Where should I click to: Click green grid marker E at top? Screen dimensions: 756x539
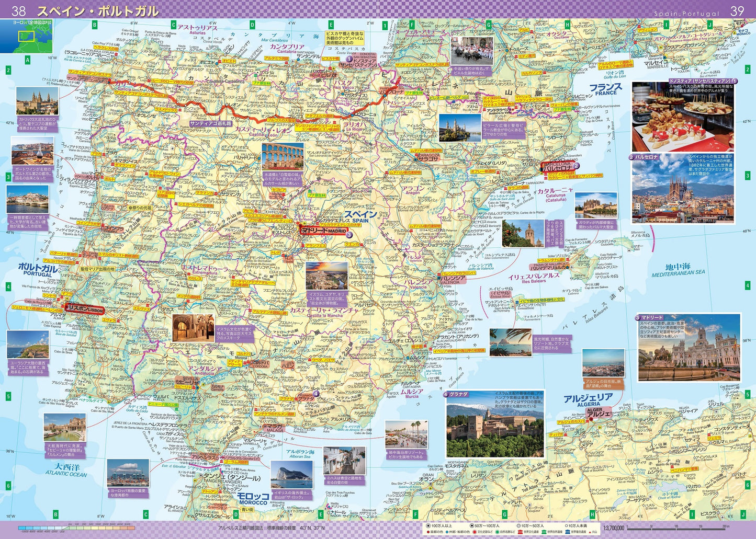(x=331, y=25)
